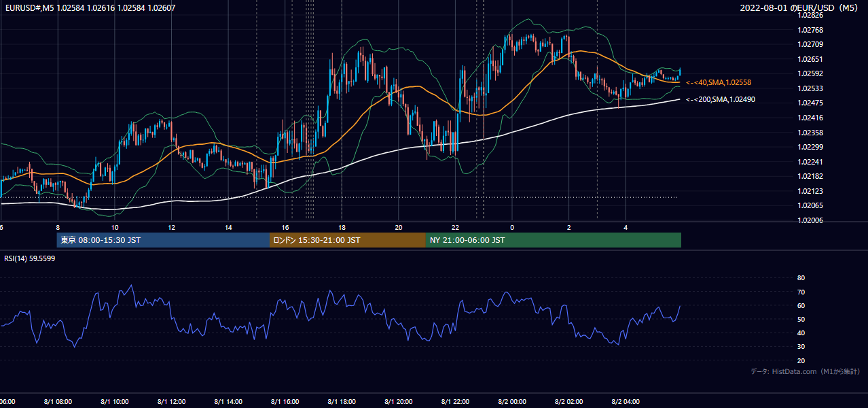Image resolution: width=868 pixels, height=408 pixels.
Task: Click hour label 22 under price chart
Action: [456, 228]
